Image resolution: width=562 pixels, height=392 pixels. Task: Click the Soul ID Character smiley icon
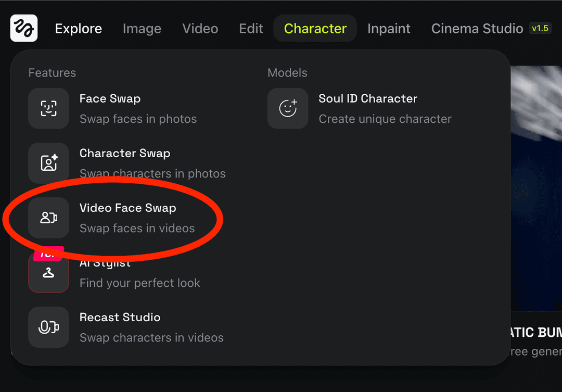point(288,108)
